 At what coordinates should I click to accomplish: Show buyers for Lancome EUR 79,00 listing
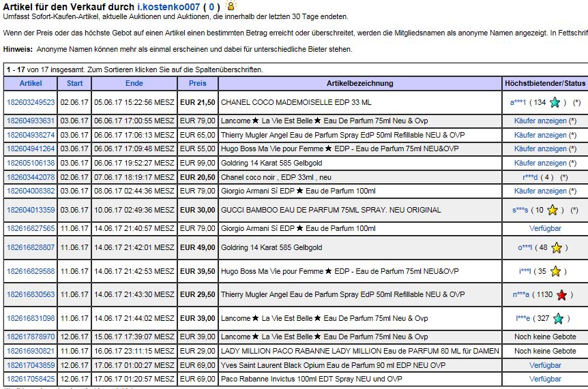point(540,121)
